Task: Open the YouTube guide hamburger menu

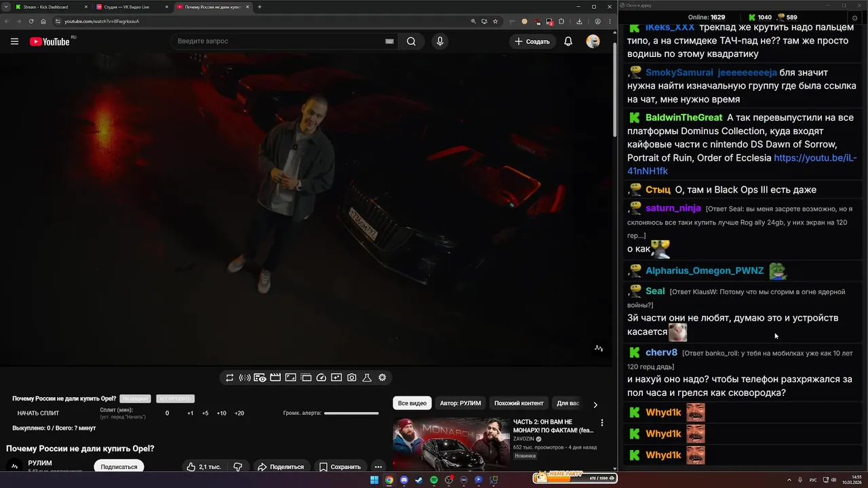Action: 14,41
